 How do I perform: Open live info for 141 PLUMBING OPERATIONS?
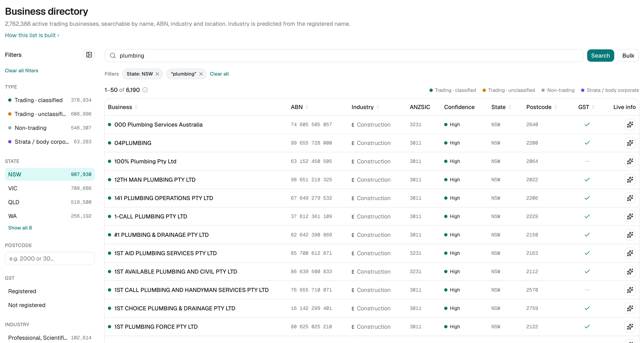(x=630, y=198)
